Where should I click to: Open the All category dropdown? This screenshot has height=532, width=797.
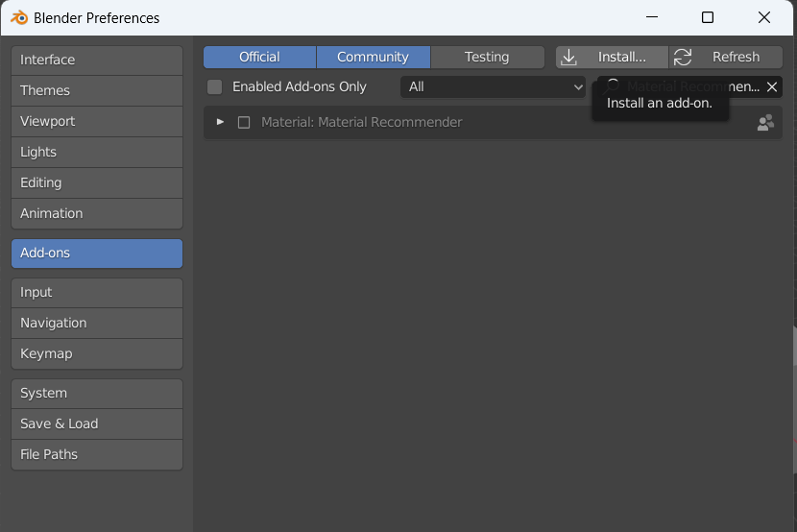493,86
